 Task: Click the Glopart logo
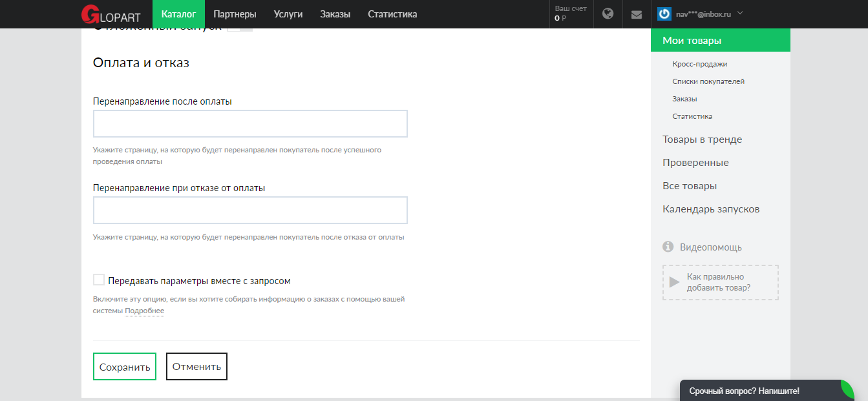[110, 14]
